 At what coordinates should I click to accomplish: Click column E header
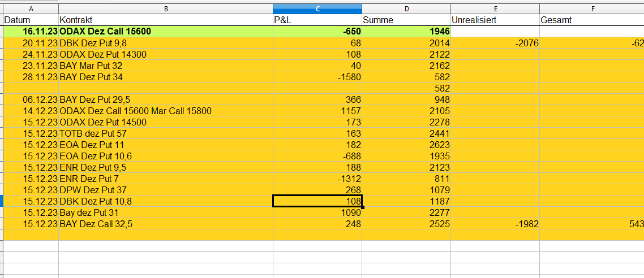(495, 9)
